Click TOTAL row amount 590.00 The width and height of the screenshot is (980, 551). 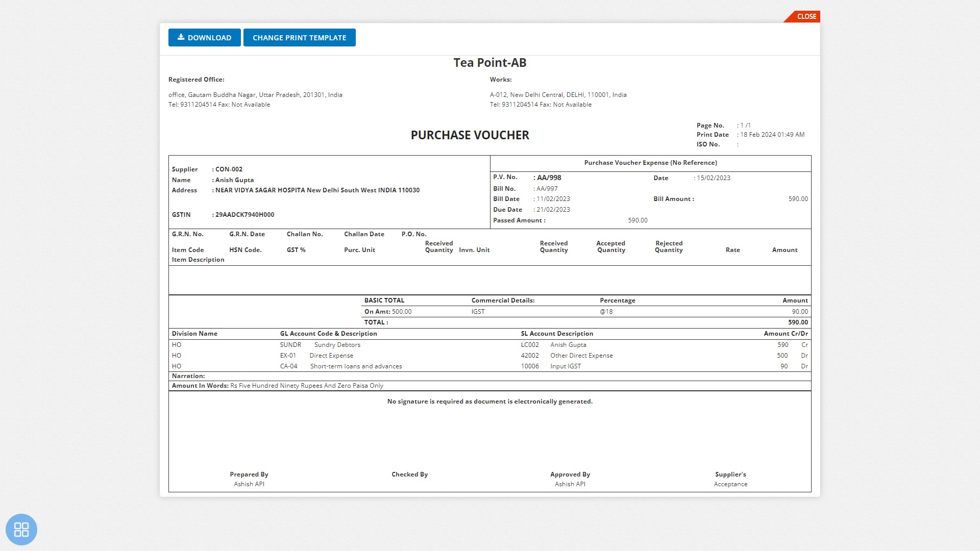click(798, 322)
